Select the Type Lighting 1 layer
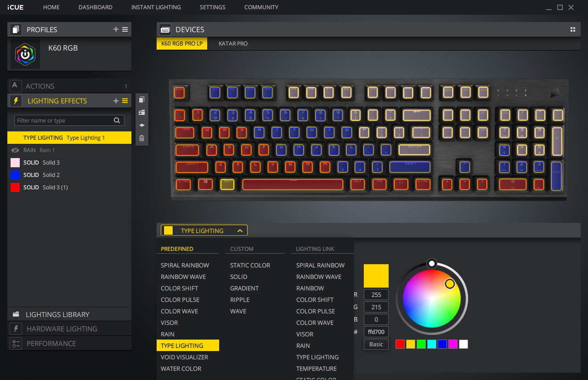The height and width of the screenshot is (380, 588). (69, 137)
